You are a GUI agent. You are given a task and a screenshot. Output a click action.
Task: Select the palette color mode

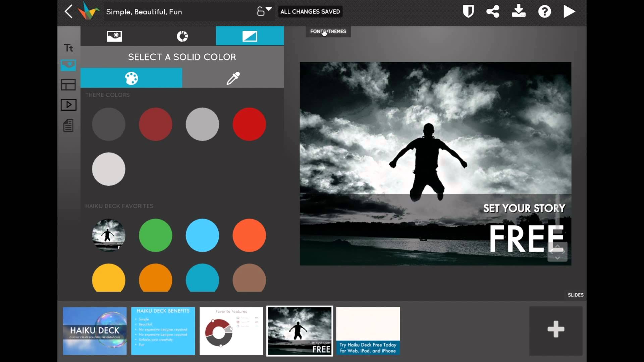(x=131, y=78)
